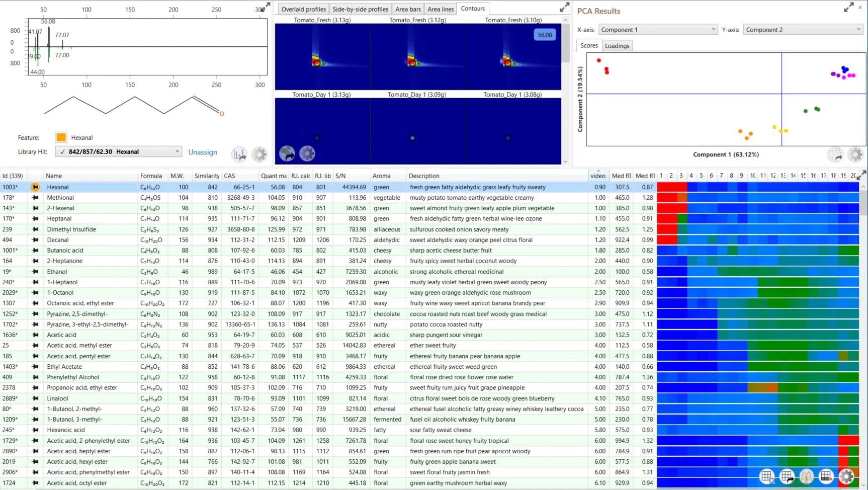868x490 pixels.
Task: Expand the contour plots panel
Action: tap(565, 7)
